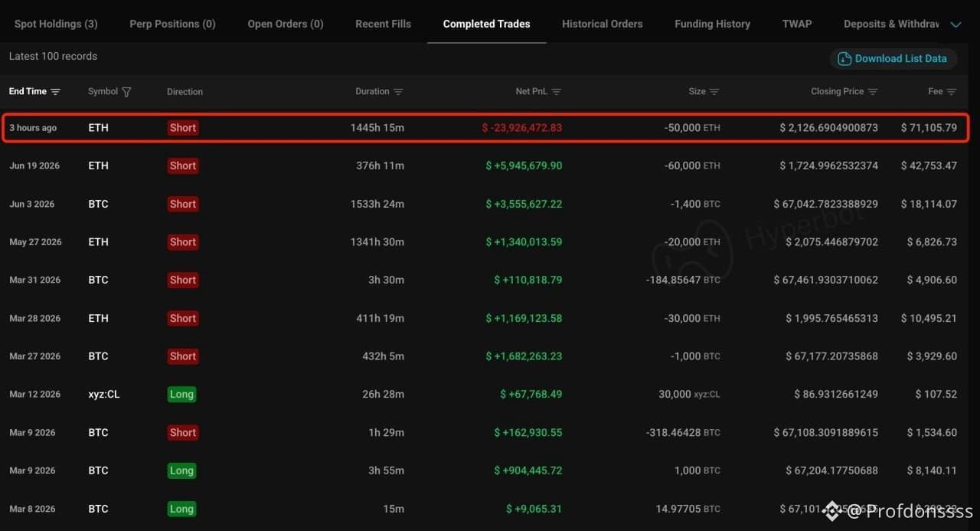Click the +904,445.72 net PnL value
Image resolution: width=980 pixels, height=531 pixels.
click(528, 470)
